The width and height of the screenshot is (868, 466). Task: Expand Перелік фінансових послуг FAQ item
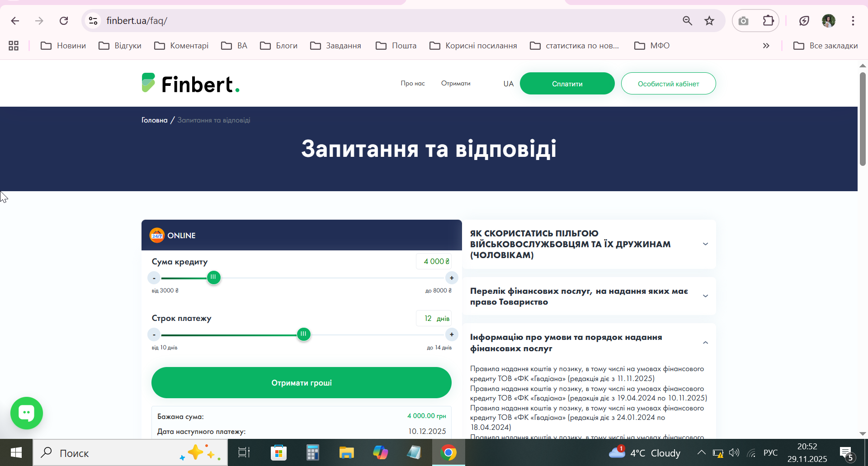click(x=589, y=297)
